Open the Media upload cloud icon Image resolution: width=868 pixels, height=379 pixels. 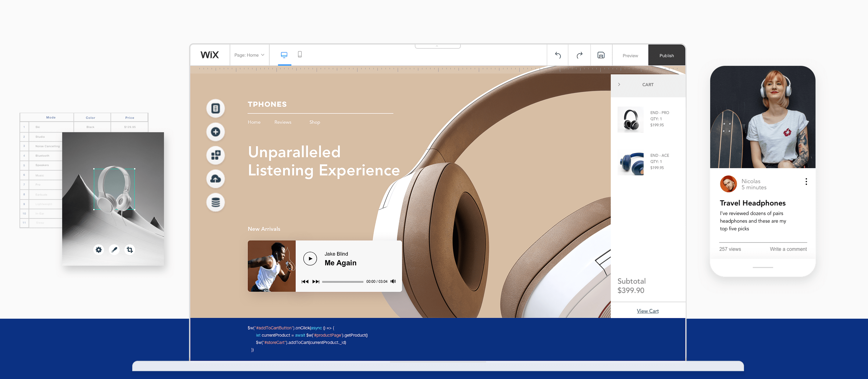pos(215,179)
